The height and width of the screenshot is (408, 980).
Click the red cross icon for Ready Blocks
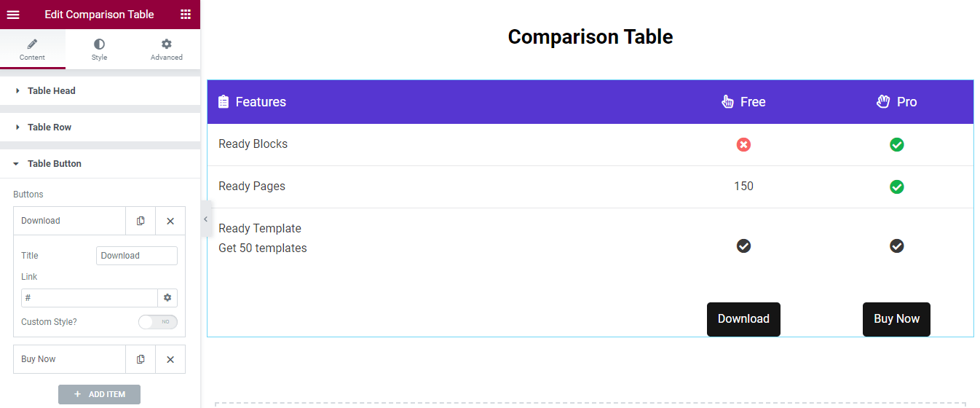(743, 145)
